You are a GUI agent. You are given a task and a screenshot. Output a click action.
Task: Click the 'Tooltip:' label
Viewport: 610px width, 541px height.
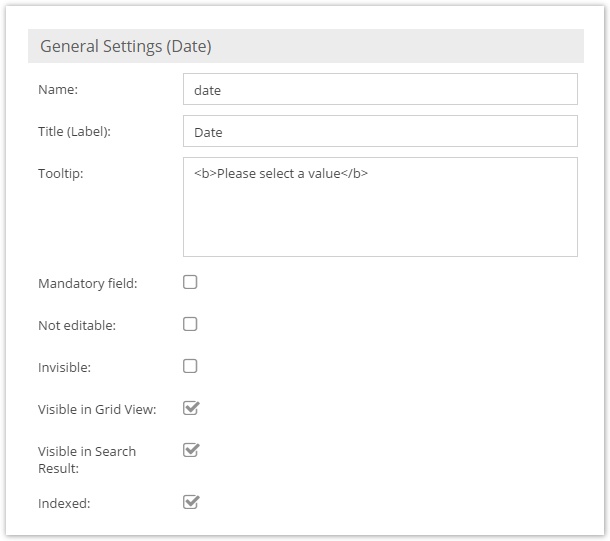(x=60, y=174)
